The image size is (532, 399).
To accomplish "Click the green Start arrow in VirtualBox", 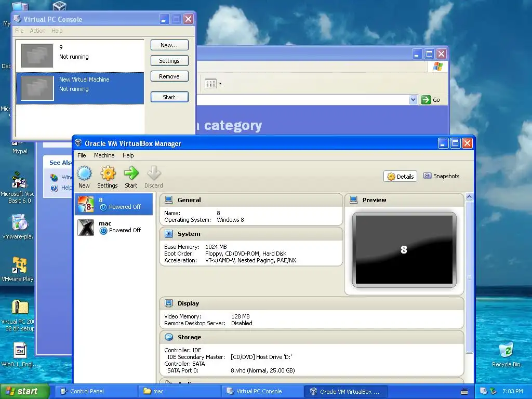I will (131, 174).
